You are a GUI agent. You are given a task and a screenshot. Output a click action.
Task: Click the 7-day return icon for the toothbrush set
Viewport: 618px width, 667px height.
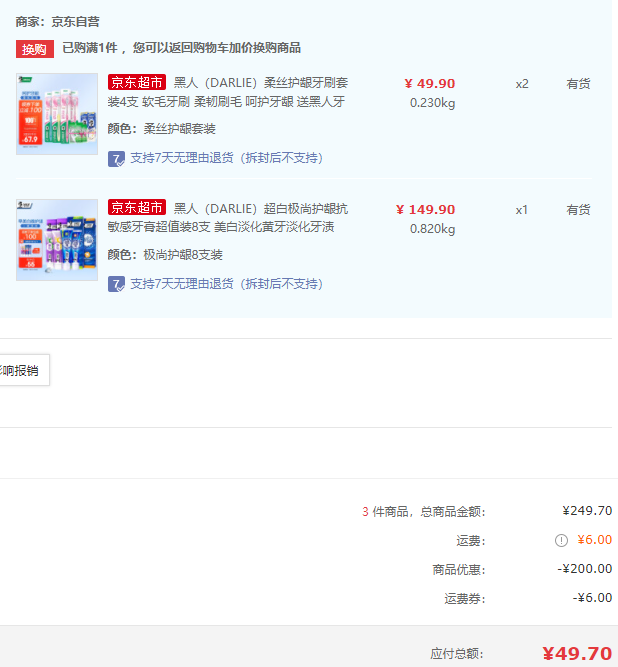point(116,159)
